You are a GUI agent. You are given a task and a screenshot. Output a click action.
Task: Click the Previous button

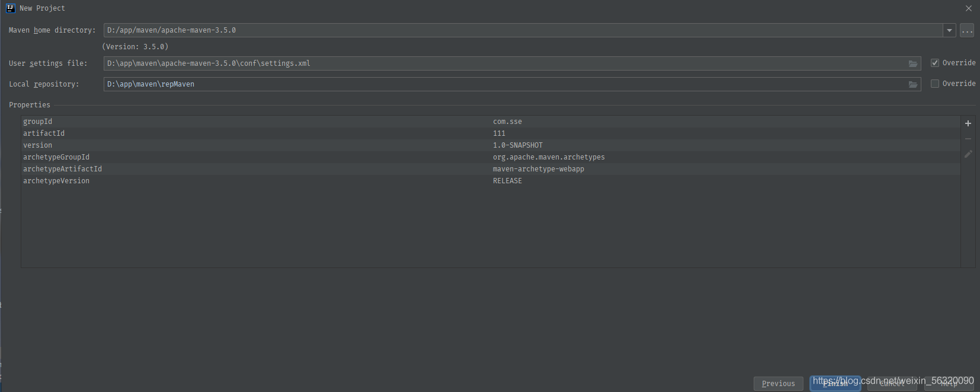778,384
